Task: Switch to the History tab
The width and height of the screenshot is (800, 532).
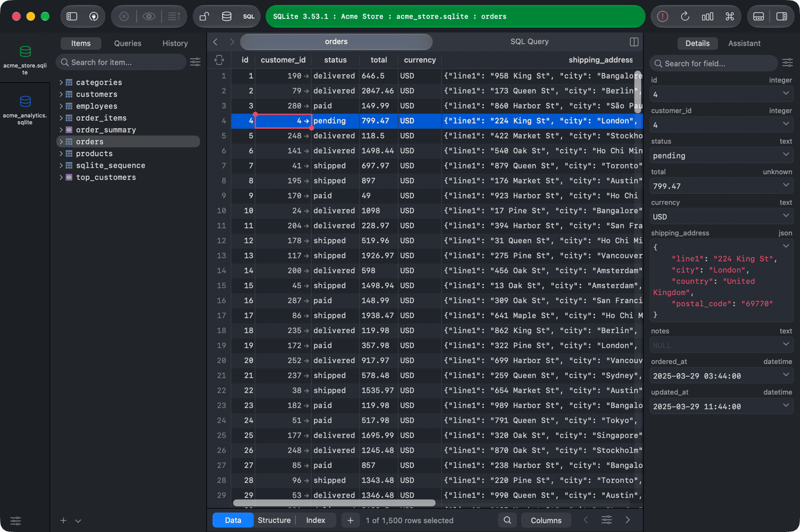Action: [x=175, y=43]
